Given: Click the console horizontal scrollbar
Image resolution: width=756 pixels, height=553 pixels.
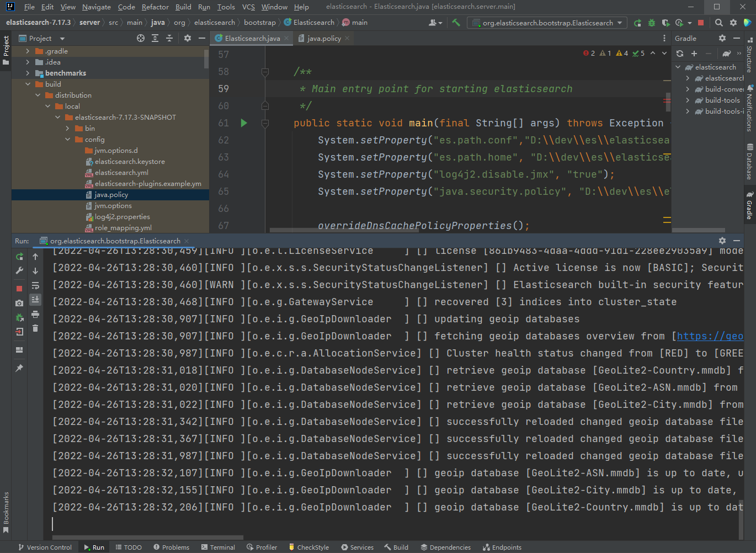Looking at the screenshot, I should [148, 537].
